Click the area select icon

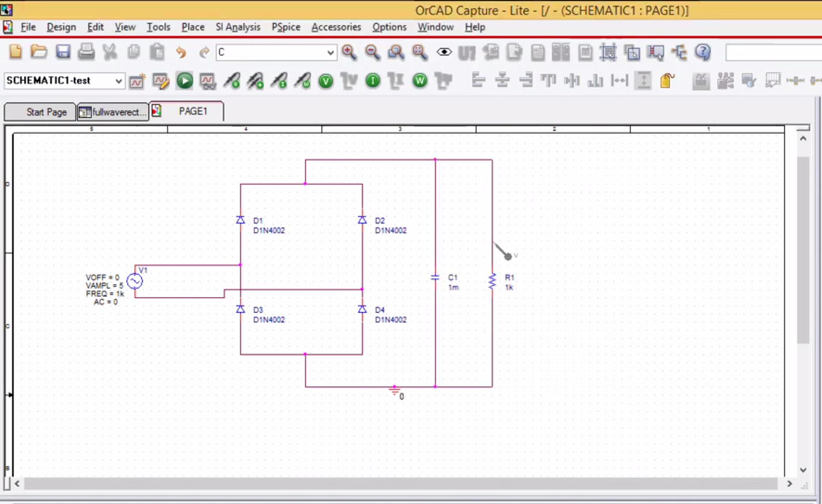pos(632,53)
